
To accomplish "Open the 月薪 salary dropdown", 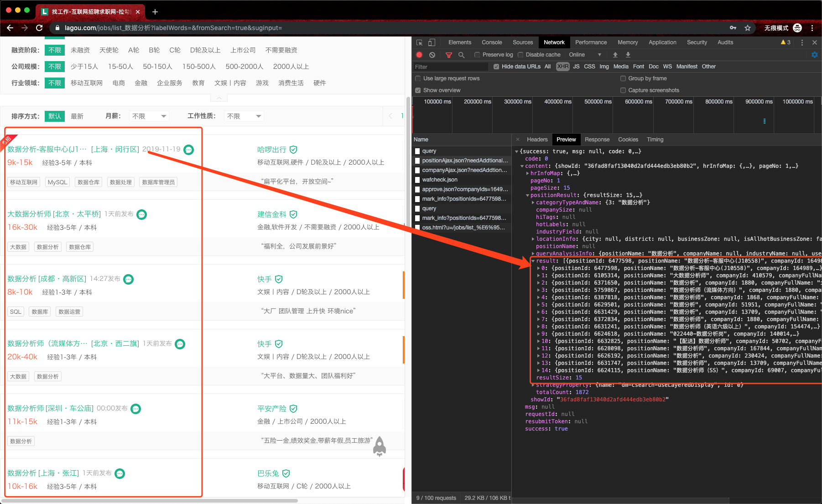I will pyautogui.click(x=149, y=116).
